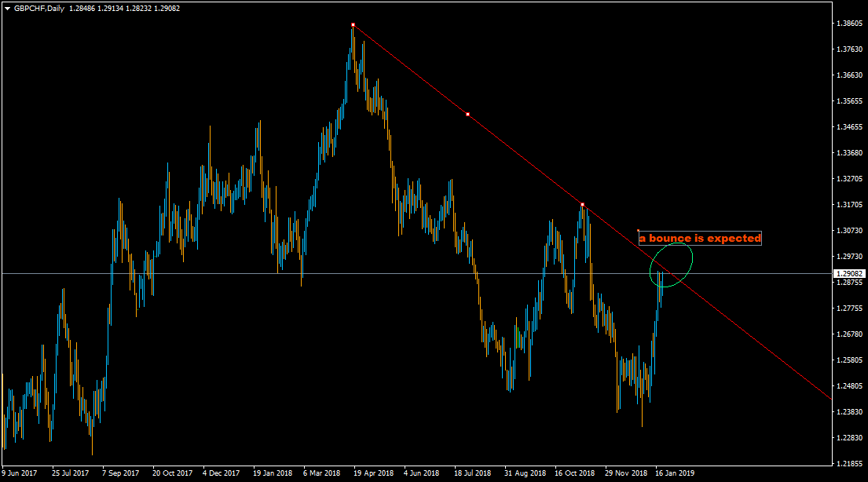Select trendline anchor at the October 2018 peak

[582, 204]
